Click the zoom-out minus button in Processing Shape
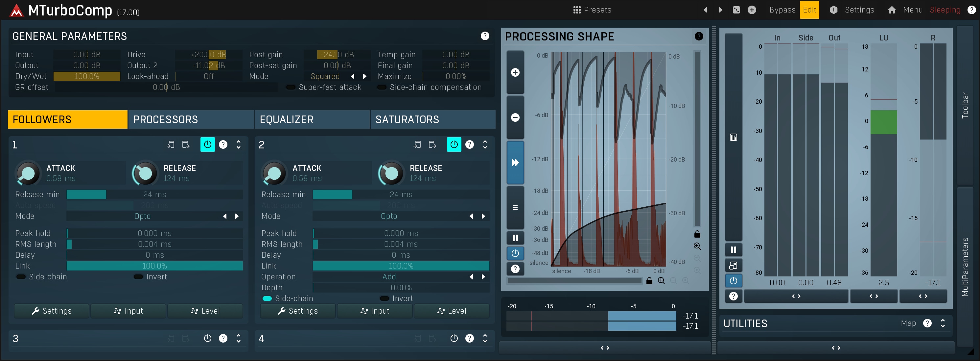Viewport: 980px width, 361px height. (x=515, y=117)
